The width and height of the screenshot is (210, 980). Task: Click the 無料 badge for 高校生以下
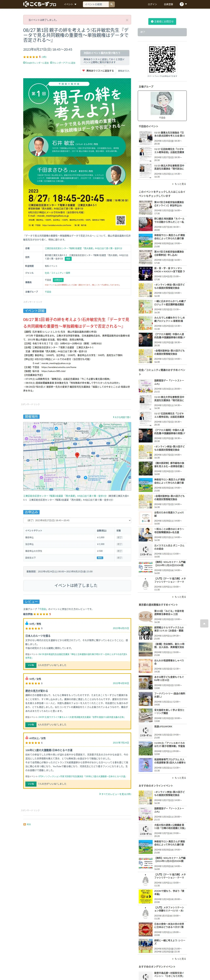pos(100,558)
